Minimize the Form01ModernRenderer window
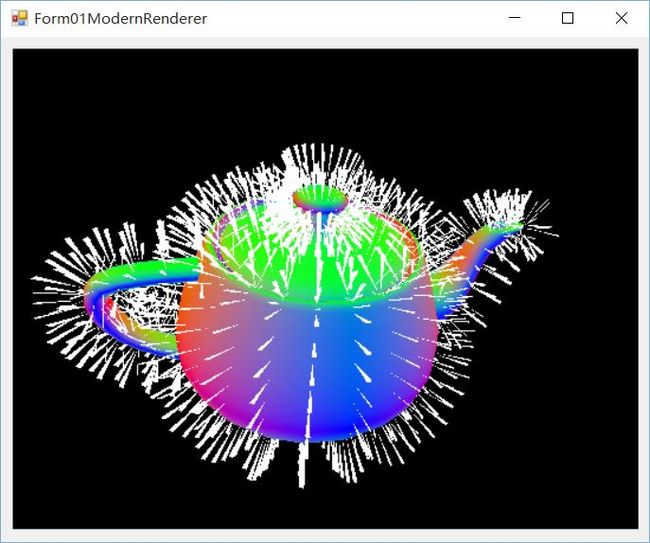Viewport: 650px width, 543px height. [514, 18]
